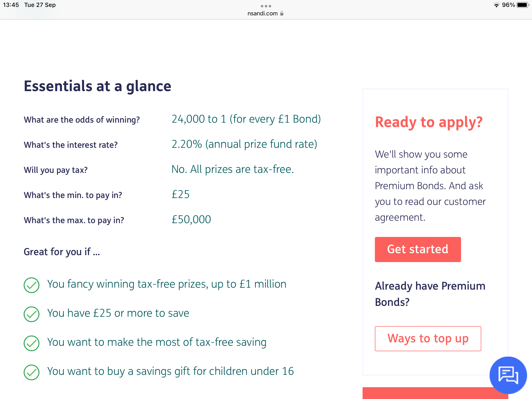Open the Ways to top up link
This screenshot has width=532, height=399.
point(428,338)
